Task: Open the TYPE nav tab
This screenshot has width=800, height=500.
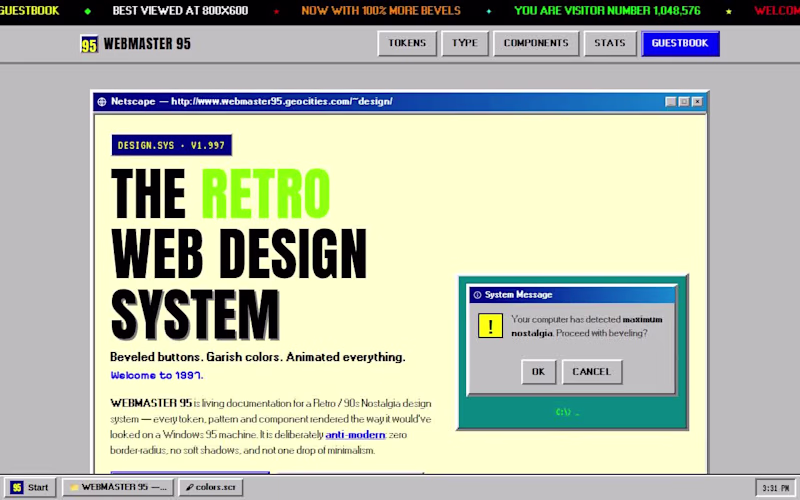Action: click(465, 43)
